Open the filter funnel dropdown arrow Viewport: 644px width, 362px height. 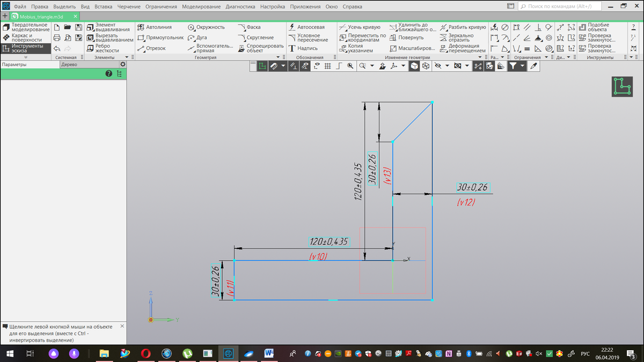tap(522, 66)
